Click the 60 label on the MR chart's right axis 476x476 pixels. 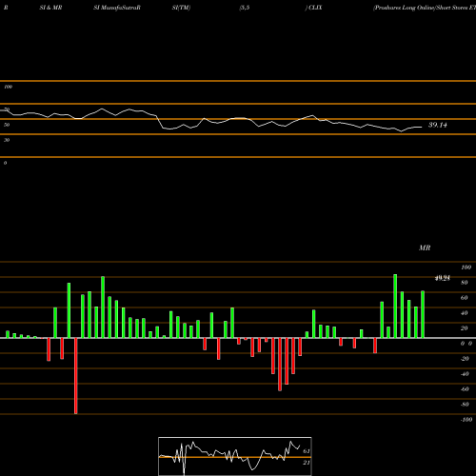(465, 298)
